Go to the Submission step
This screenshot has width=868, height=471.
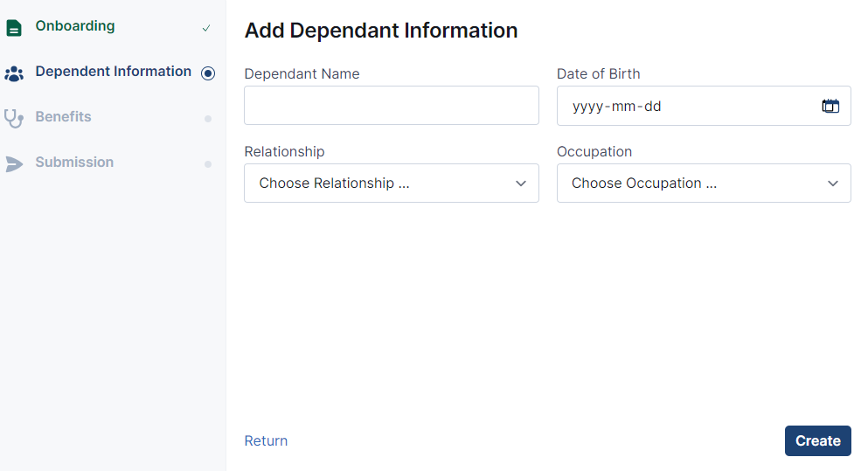coord(74,163)
